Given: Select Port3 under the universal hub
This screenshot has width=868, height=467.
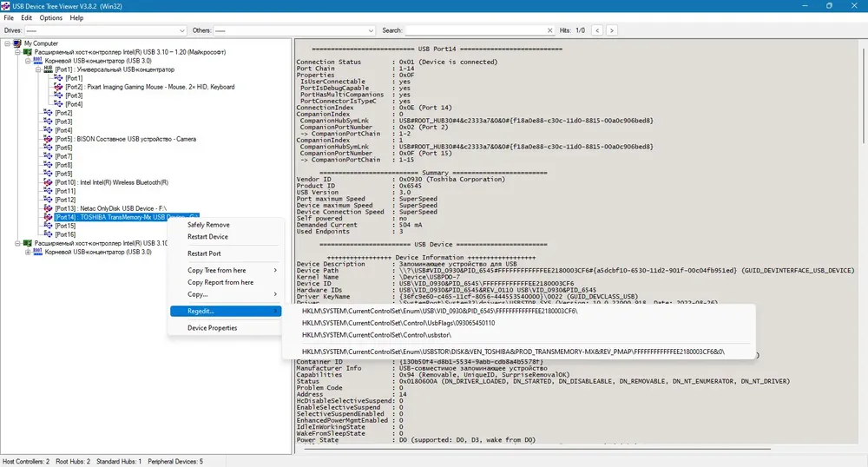Looking at the screenshot, I should point(74,95).
